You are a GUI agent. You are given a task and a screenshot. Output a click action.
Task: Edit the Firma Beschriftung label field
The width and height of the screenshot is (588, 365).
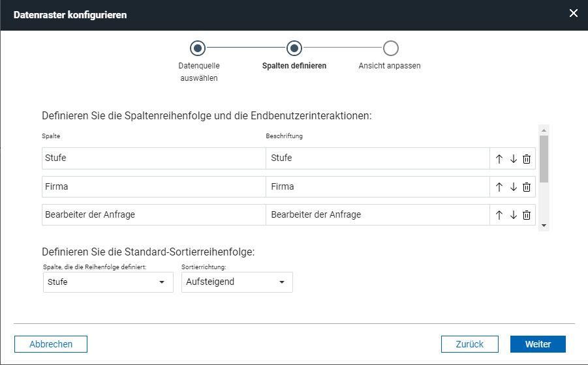pos(378,186)
